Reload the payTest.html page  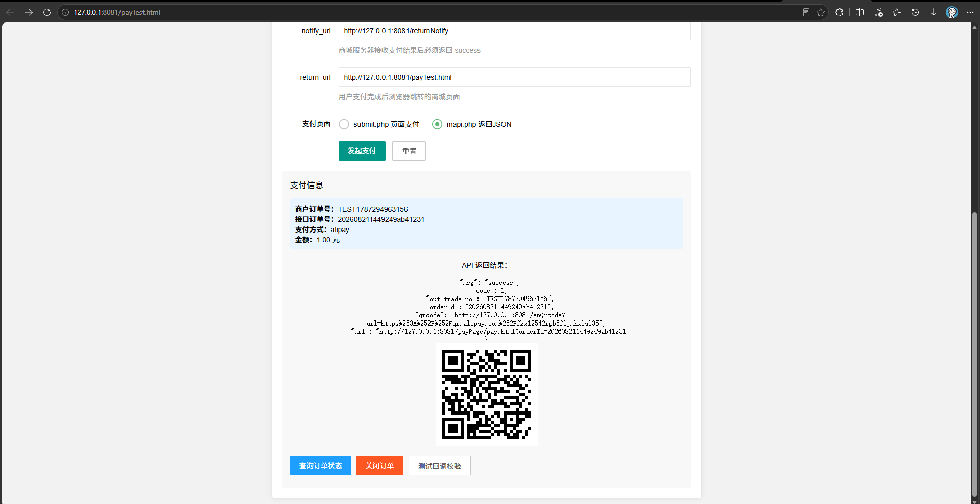click(47, 12)
